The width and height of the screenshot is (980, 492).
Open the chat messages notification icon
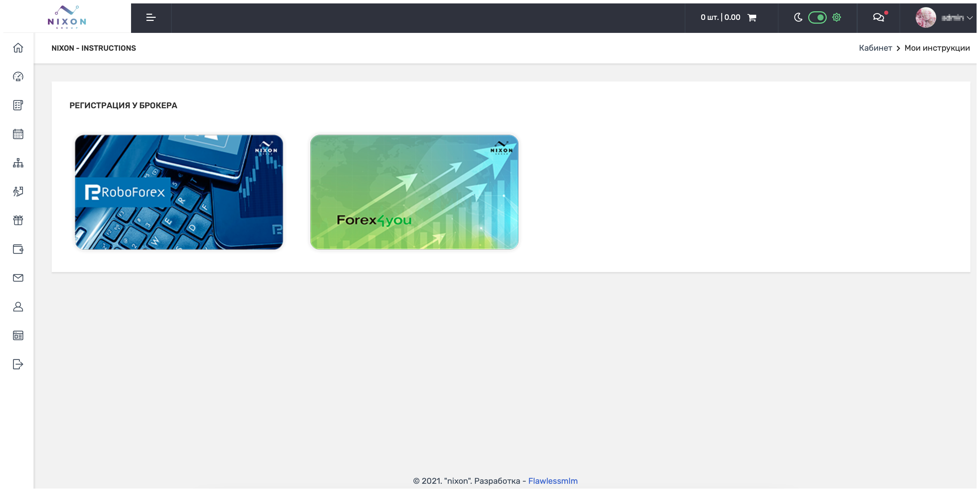tap(878, 17)
